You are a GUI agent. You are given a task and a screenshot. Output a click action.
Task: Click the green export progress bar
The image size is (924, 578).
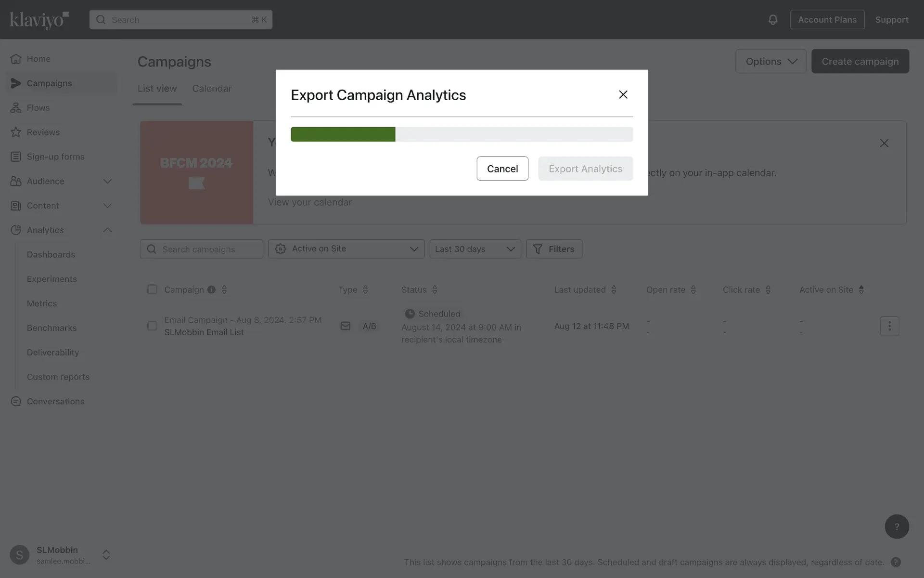[x=343, y=134]
